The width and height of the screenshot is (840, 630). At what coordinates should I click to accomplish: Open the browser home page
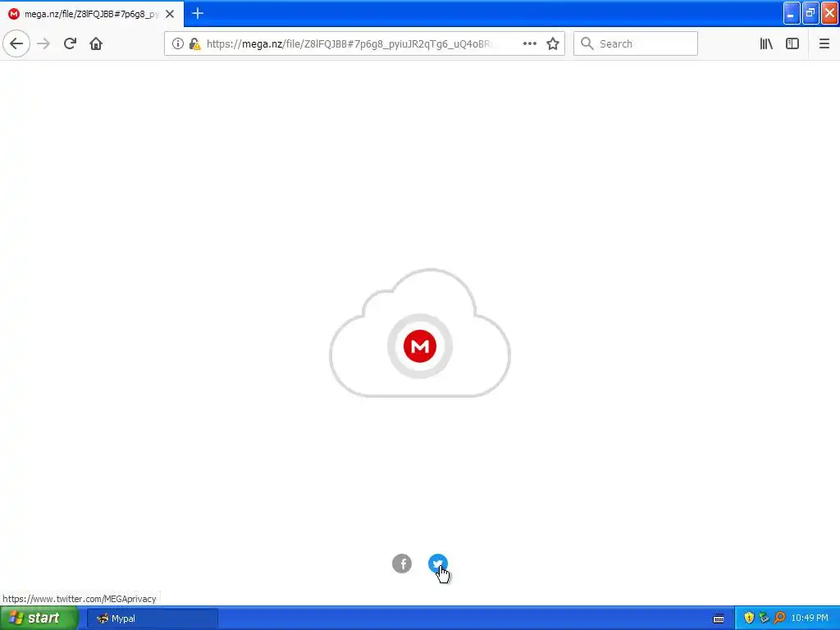coord(96,43)
